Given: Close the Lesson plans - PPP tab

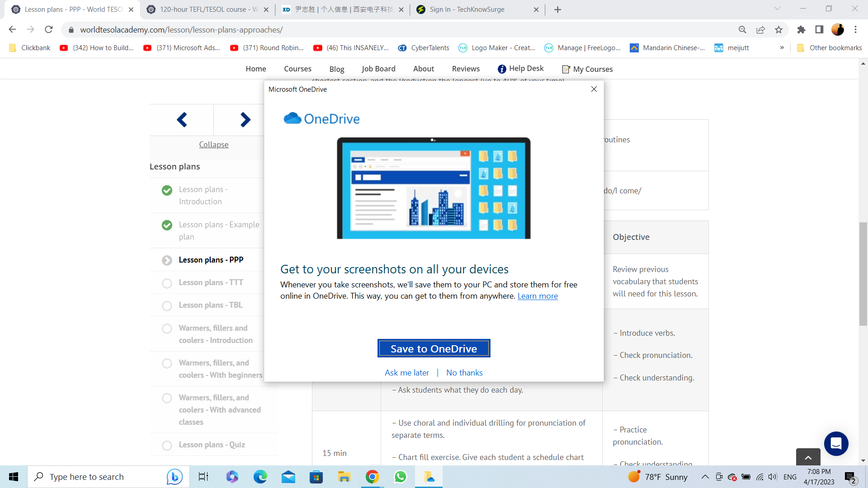Looking at the screenshot, I should coord(131,9).
